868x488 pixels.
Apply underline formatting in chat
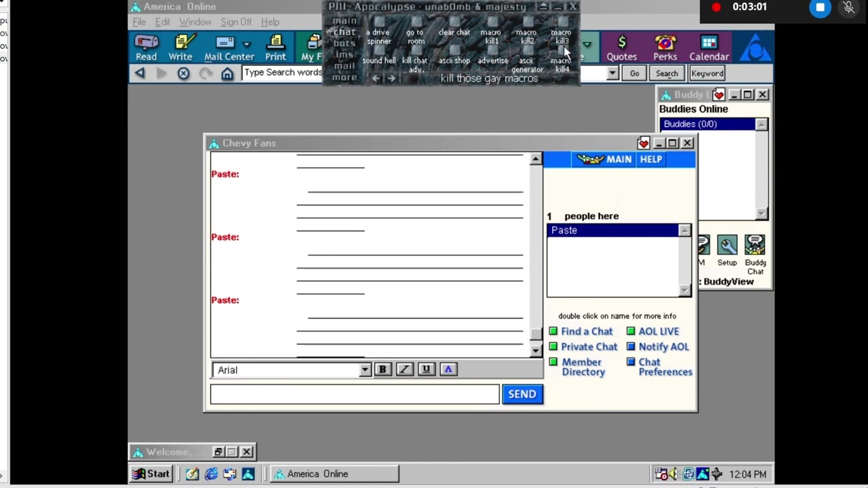[426, 369]
